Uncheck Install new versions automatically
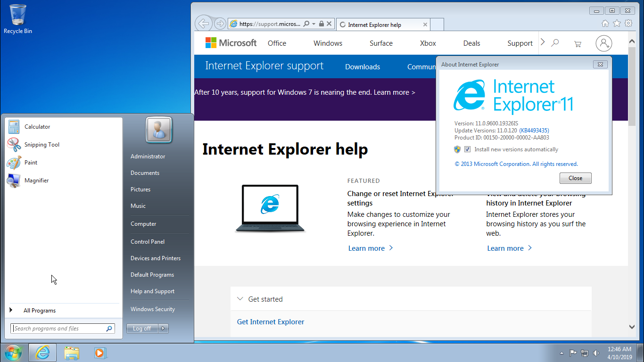644x362 pixels. click(x=467, y=149)
